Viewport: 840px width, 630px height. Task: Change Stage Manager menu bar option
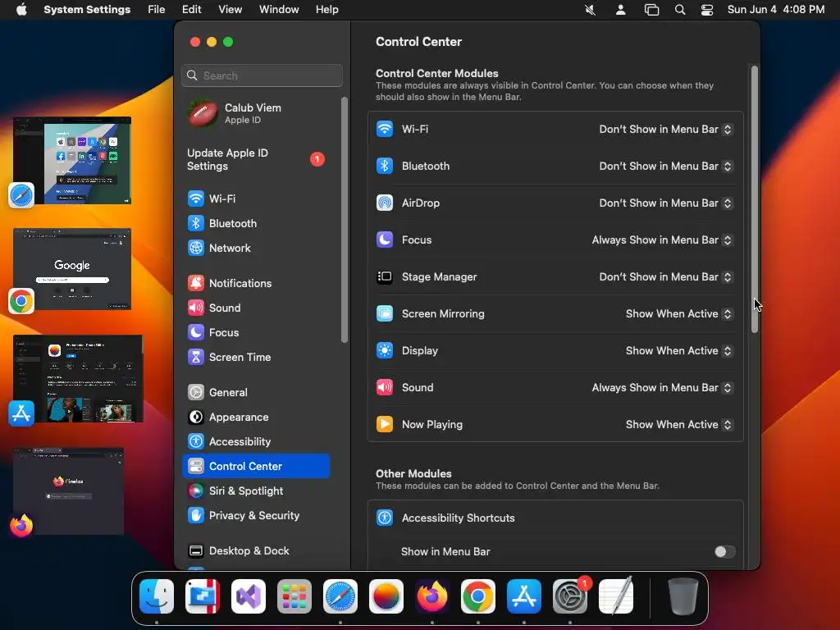pos(665,277)
